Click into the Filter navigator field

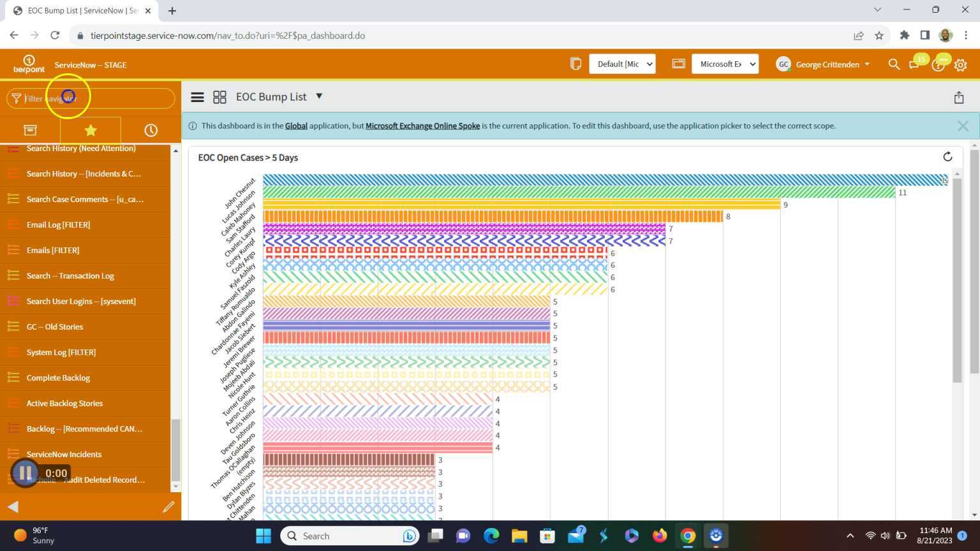91,98
